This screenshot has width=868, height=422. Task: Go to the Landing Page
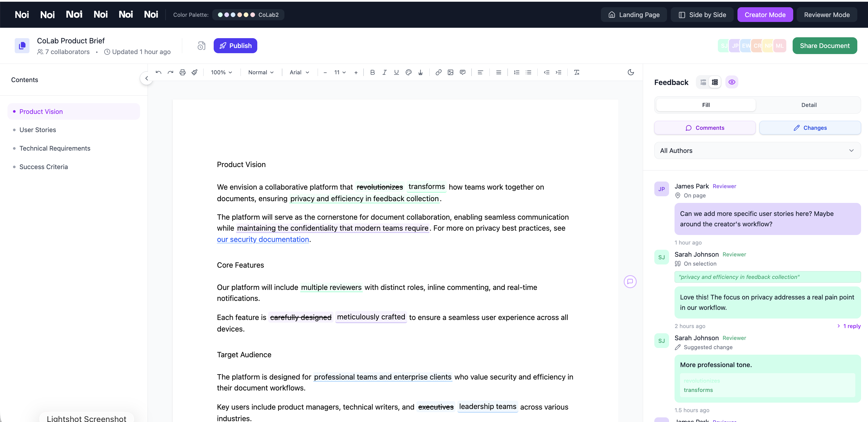pos(634,14)
